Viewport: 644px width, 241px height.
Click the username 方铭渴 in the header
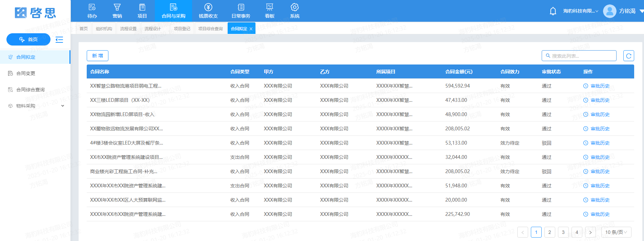click(x=627, y=11)
